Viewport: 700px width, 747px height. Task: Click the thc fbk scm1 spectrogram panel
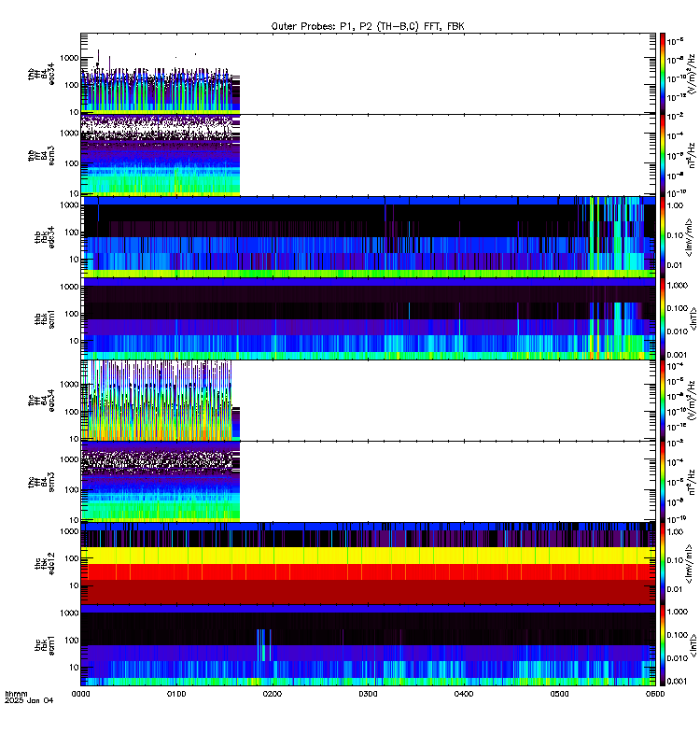pyautogui.click(x=368, y=645)
